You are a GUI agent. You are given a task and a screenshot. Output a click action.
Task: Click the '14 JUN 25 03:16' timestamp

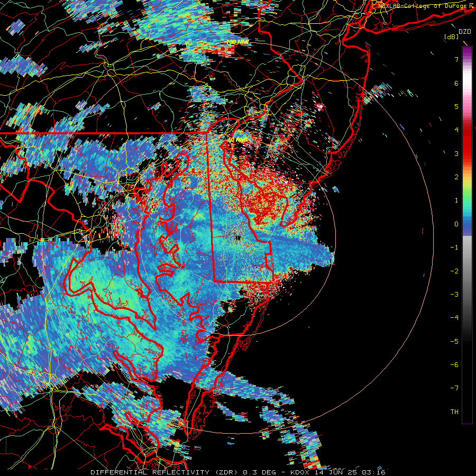349,472
